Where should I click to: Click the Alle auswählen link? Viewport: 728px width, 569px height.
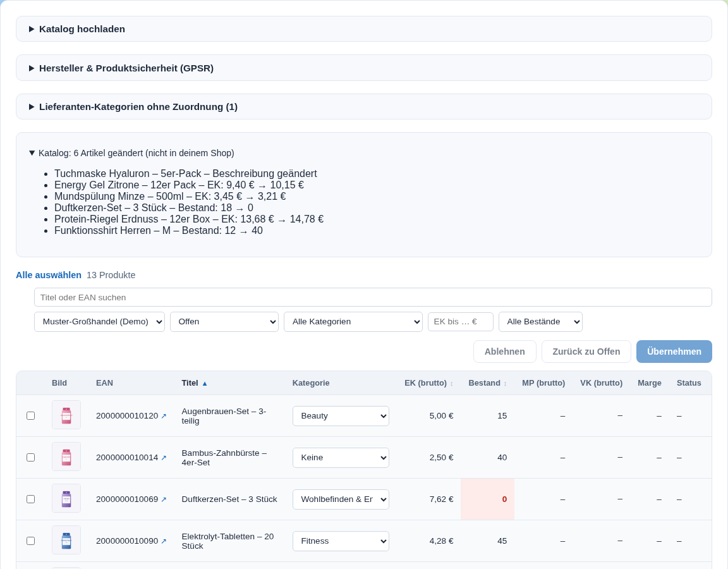(x=49, y=275)
